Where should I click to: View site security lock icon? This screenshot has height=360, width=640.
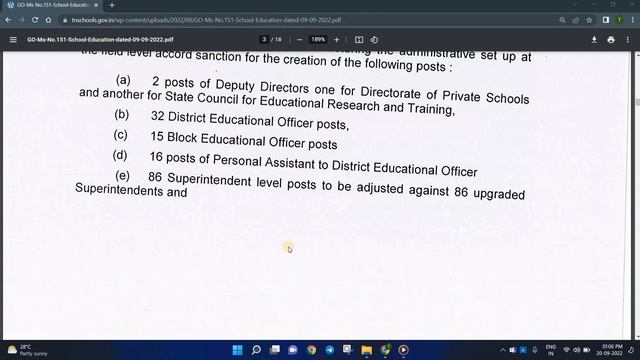tap(64, 20)
